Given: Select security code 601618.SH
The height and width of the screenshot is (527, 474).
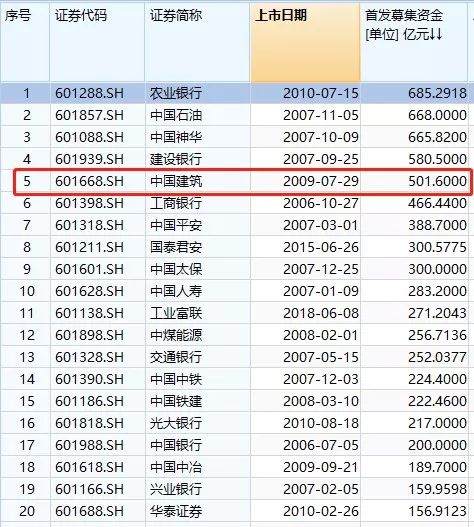Looking at the screenshot, I should click(90, 467).
